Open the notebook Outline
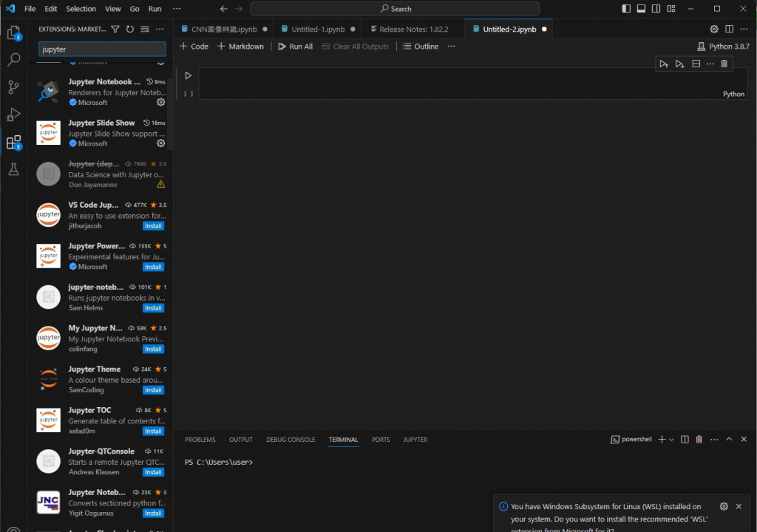Screen dimensions: 757x532 421,47
